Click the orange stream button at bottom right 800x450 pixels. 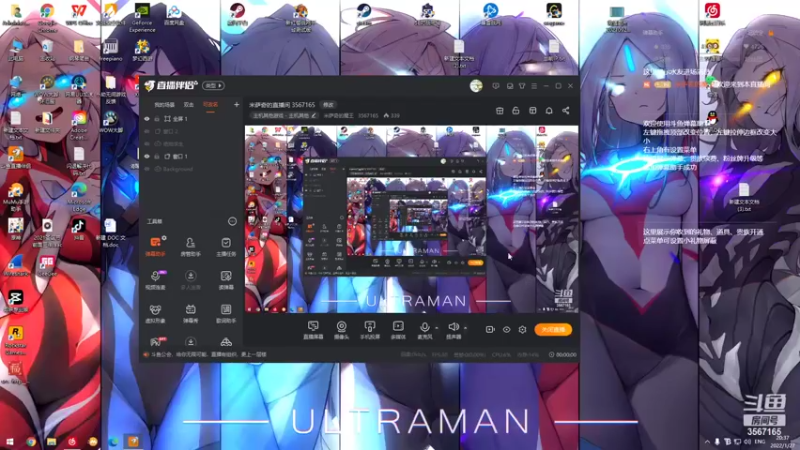(553, 330)
